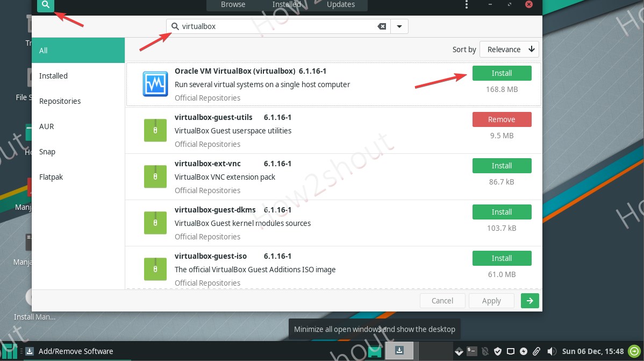Click the muted notifications bell tray icon
Screen dimensions: 644x361
coord(485,351)
